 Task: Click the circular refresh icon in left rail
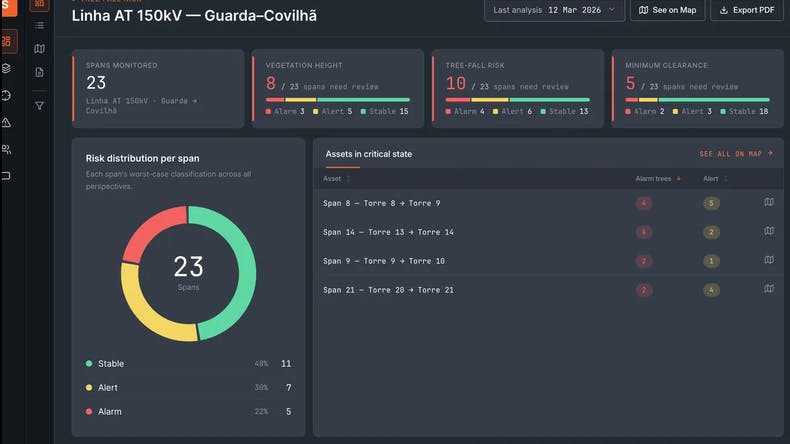point(7,96)
